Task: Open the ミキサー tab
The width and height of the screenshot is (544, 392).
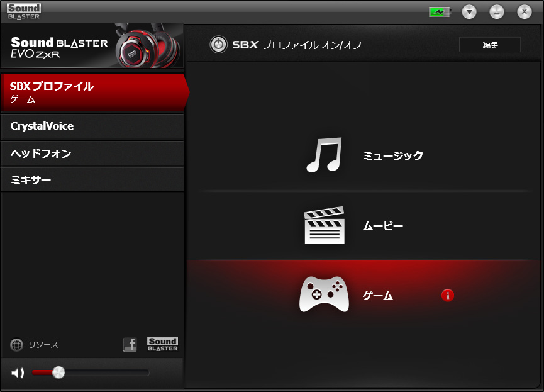Action: tap(92, 180)
